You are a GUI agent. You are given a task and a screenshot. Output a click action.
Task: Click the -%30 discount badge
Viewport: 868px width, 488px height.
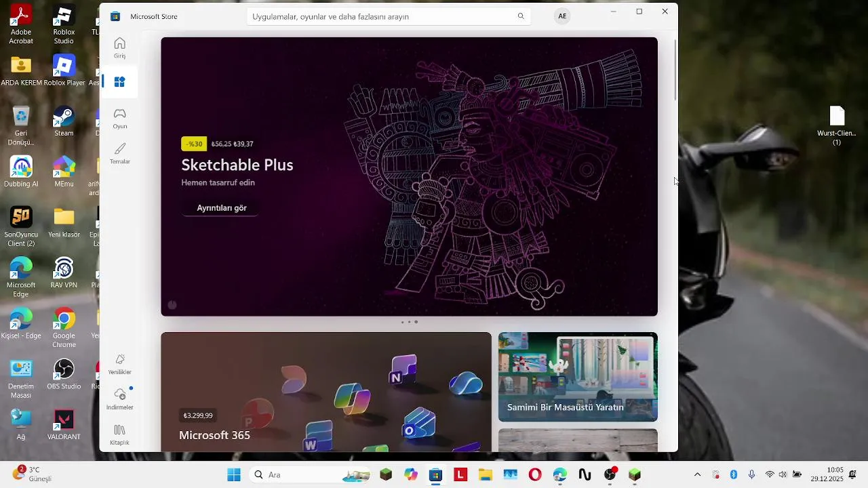(194, 144)
